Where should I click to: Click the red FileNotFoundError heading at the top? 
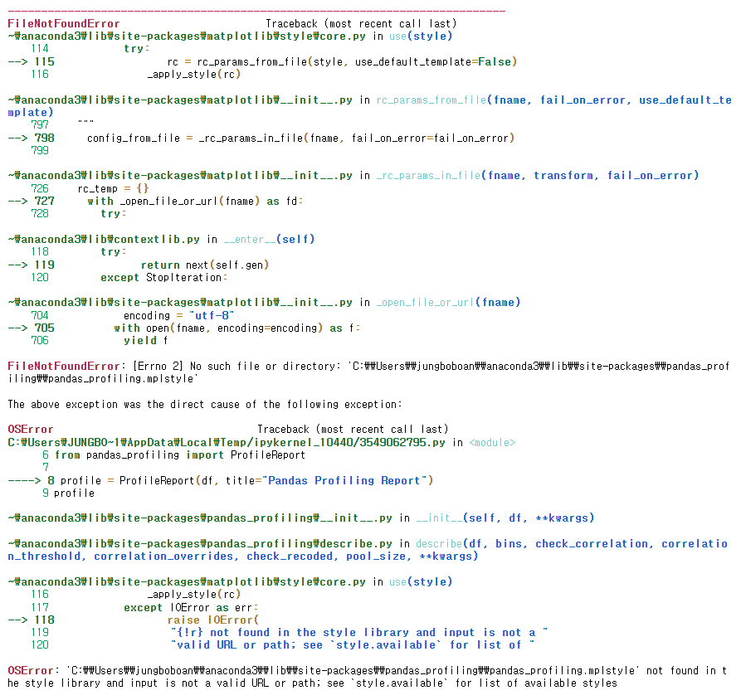[63, 23]
